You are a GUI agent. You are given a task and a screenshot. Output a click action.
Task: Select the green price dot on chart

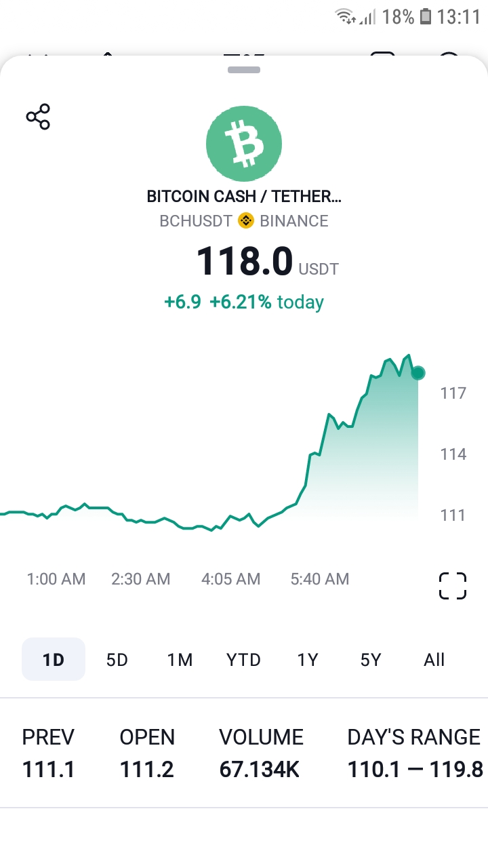(x=418, y=372)
